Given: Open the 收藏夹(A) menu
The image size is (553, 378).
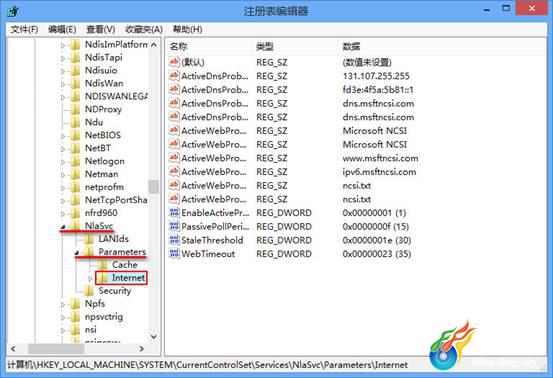Looking at the screenshot, I should 144,29.
